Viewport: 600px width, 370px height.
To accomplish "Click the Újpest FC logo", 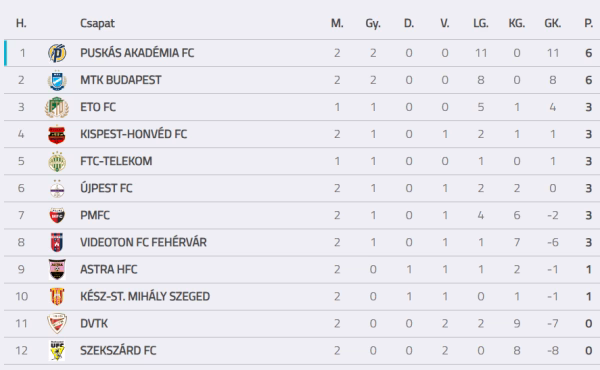I will tap(57, 188).
